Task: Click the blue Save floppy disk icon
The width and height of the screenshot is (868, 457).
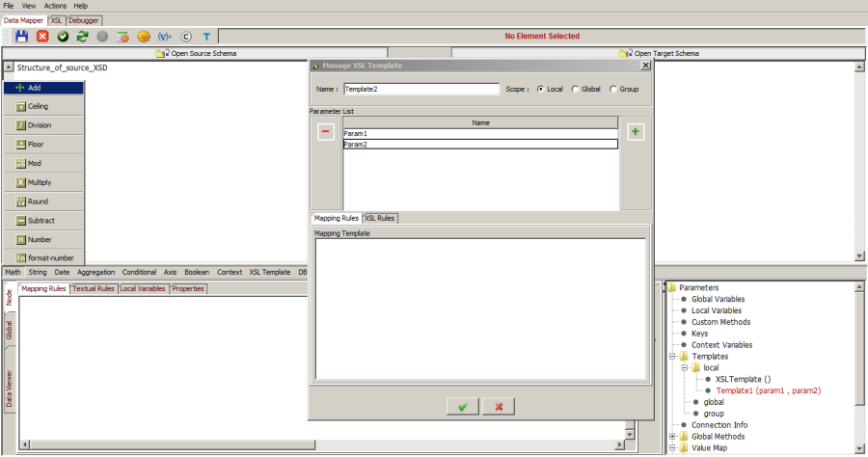Action: [x=21, y=36]
